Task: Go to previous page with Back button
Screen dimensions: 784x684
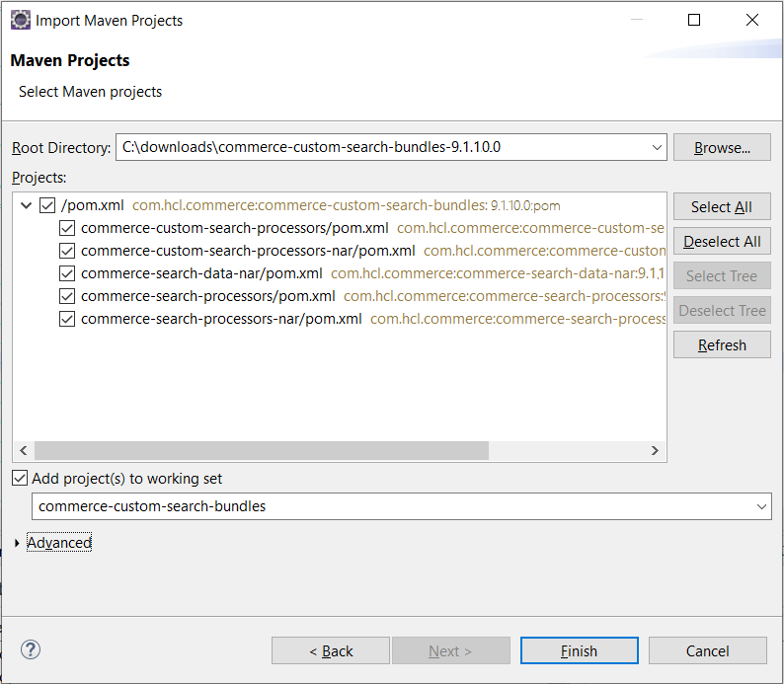Action: 331,650
